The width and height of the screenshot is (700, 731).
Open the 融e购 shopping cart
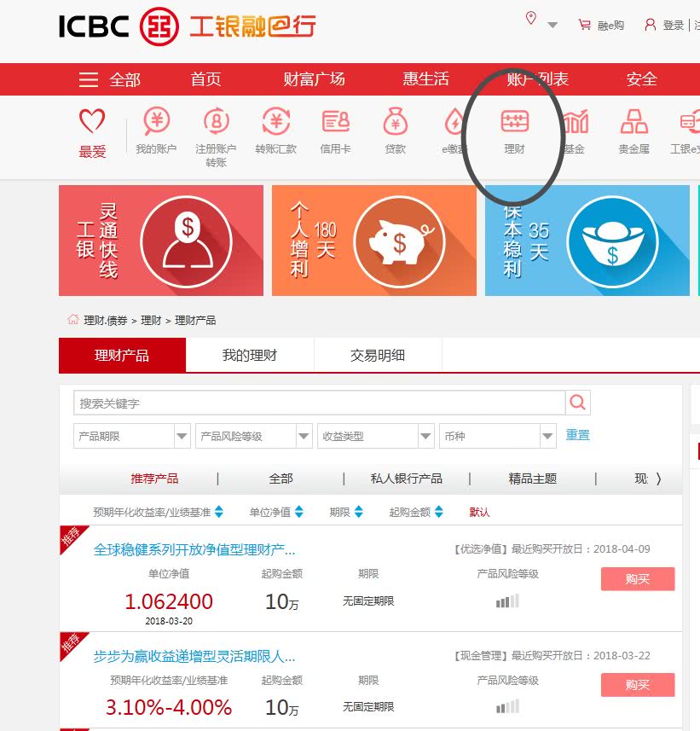click(x=584, y=24)
